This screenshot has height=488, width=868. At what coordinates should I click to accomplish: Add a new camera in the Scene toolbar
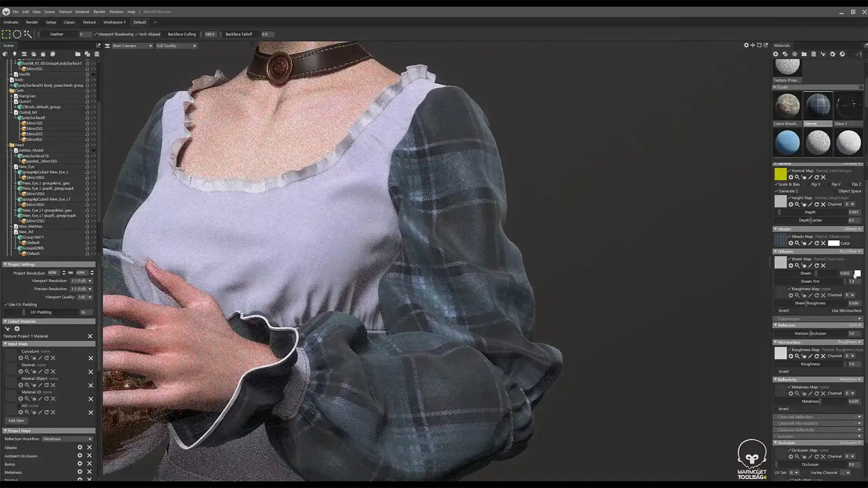(24, 54)
